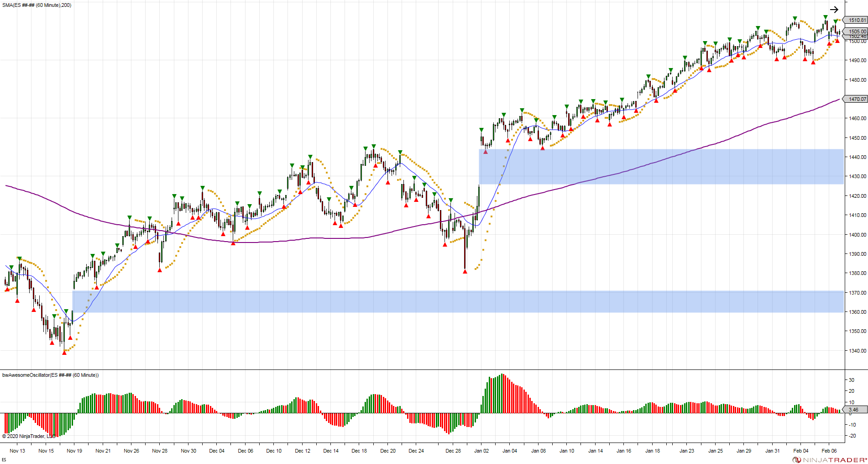
Task: Click the Dec 12 date label
Action: pos(303,451)
